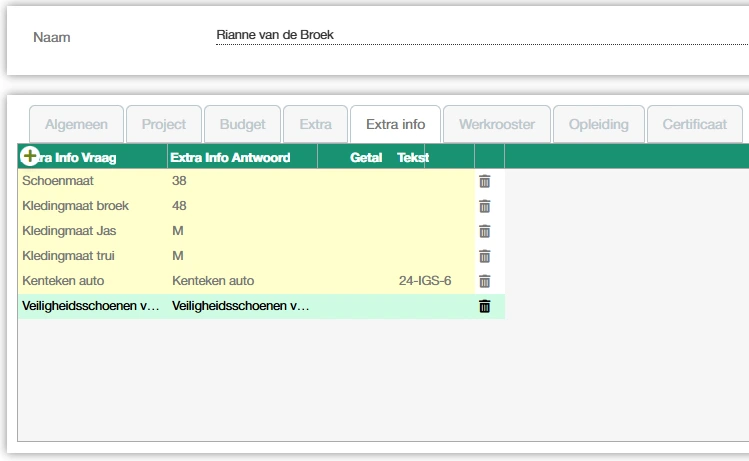Click the Naam input field
Image resolution: width=749 pixels, height=461 pixels.
click(x=480, y=36)
